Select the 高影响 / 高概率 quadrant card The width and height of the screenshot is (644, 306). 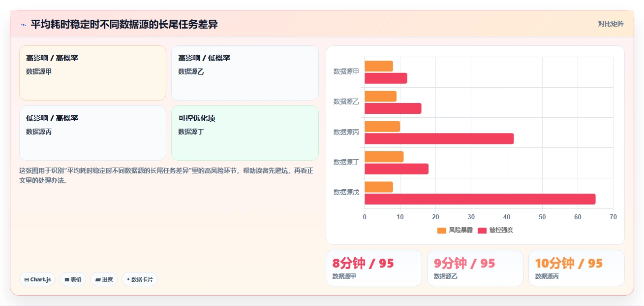click(x=92, y=73)
